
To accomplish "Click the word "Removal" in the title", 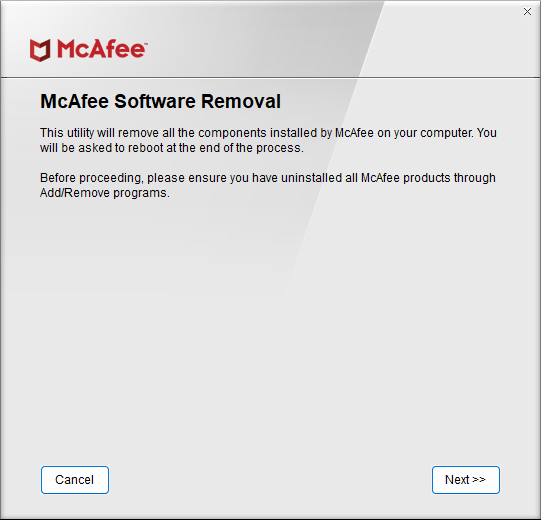I will pos(241,101).
